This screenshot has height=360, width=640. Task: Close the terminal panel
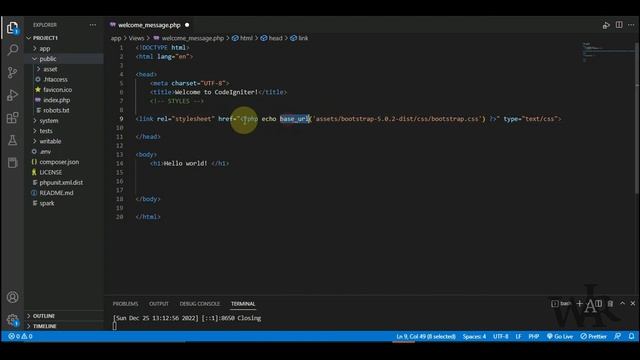(632, 303)
